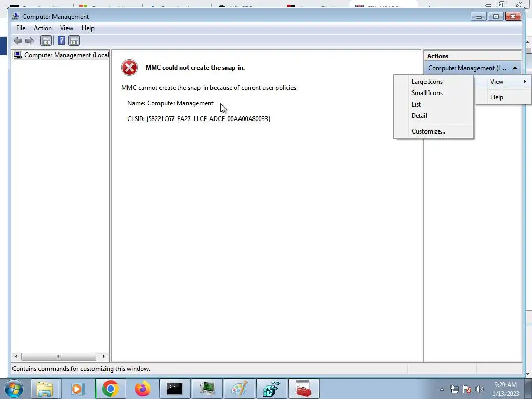532x399 pixels.
Task: Toggle the Show/Hide Action Pane icon
Action: click(x=74, y=41)
